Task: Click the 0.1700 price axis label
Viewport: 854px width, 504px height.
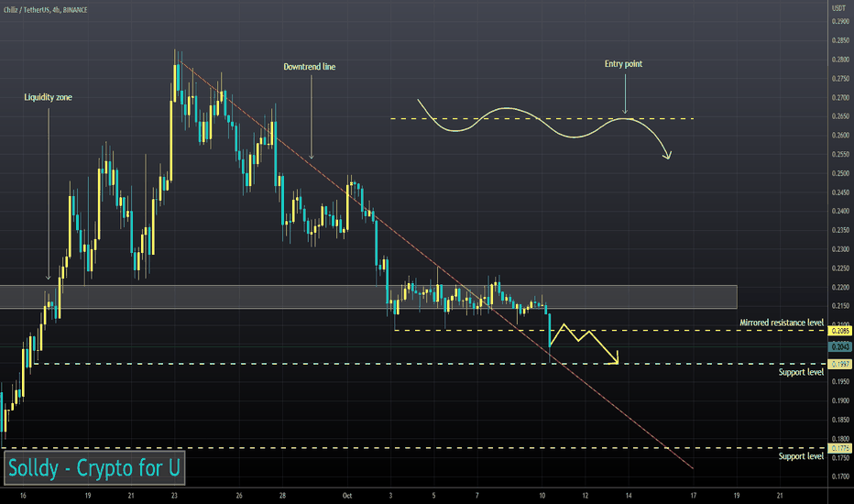Action: [x=840, y=477]
